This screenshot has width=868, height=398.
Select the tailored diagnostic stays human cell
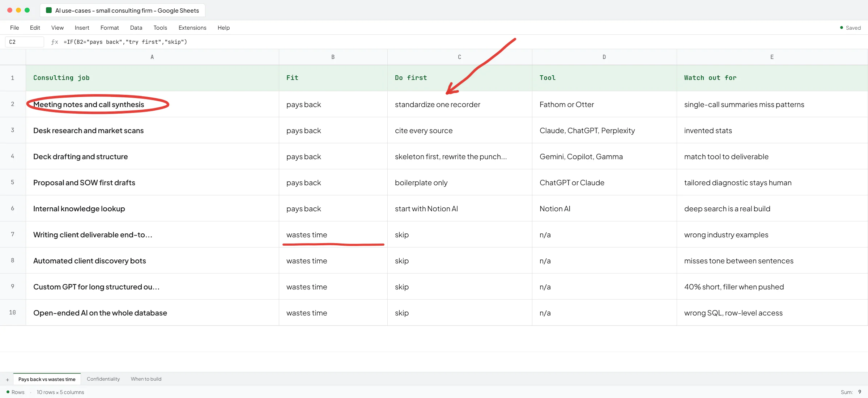[772, 182]
